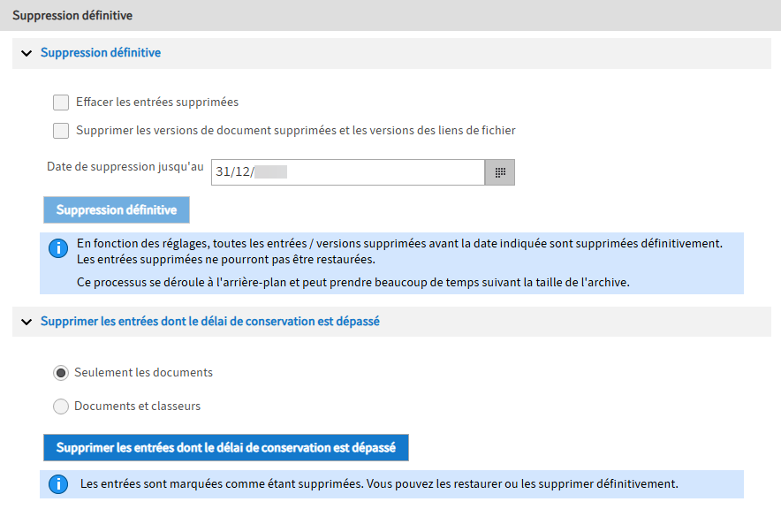The height and width of the screenshot is (532, 781).
Task: Click the info icon in the restore notice
Action: click(58, 484)
